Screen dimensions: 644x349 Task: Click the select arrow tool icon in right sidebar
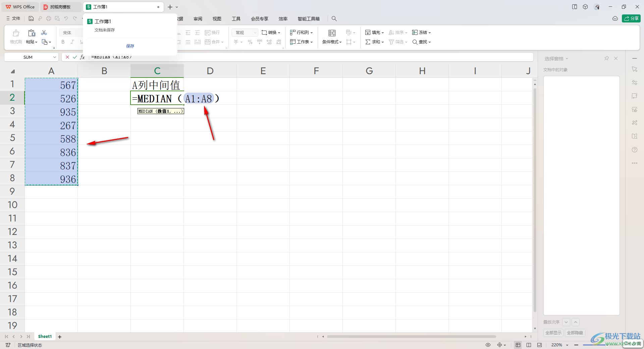[x=635, y=69]
